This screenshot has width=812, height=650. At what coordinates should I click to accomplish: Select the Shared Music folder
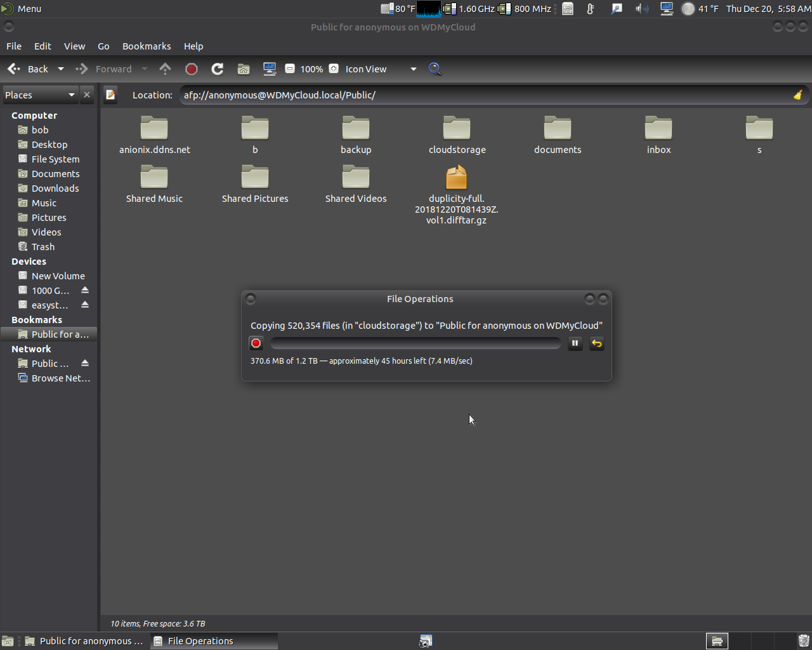(154, 184)
